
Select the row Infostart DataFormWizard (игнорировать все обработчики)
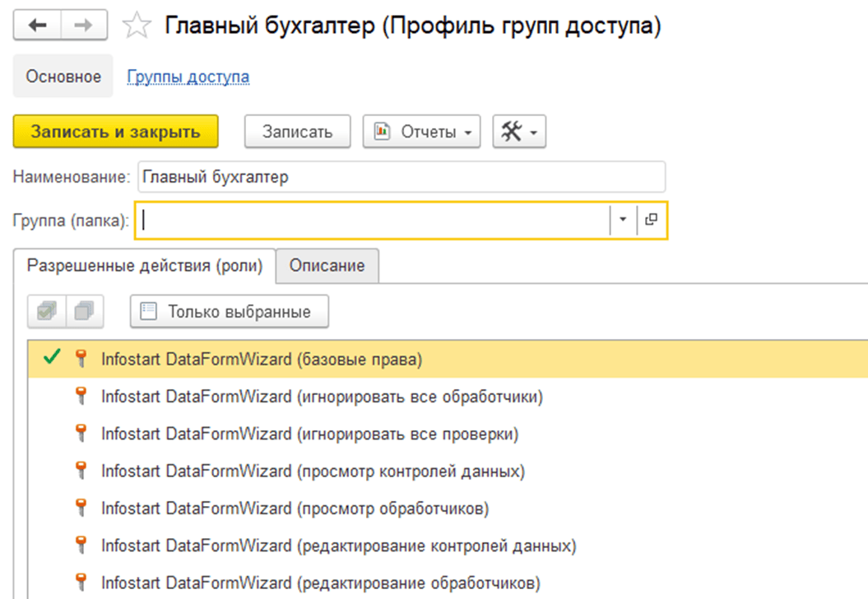(448, 397)
